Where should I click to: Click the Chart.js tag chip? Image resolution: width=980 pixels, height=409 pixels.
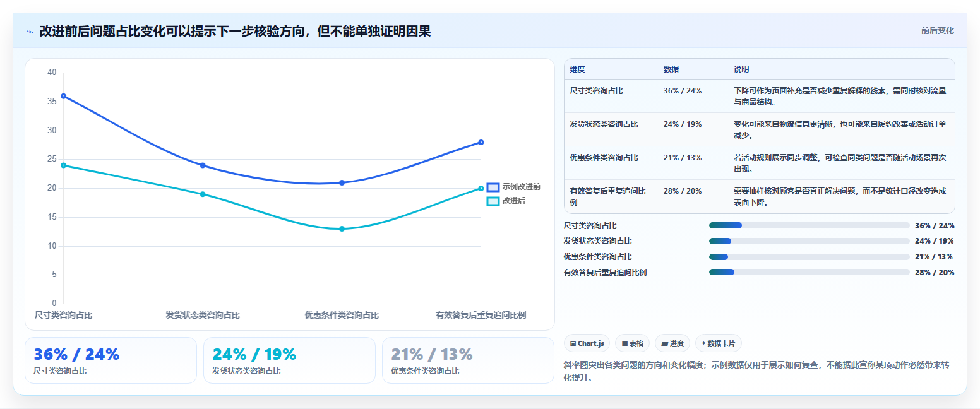pyautogui.click(x=587, y=343)
